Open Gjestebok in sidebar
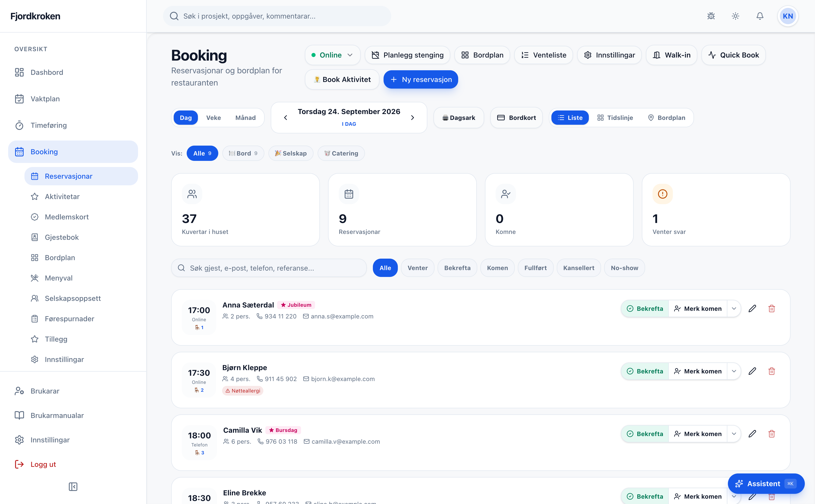815x504 pixels. [x=81, y=237]
